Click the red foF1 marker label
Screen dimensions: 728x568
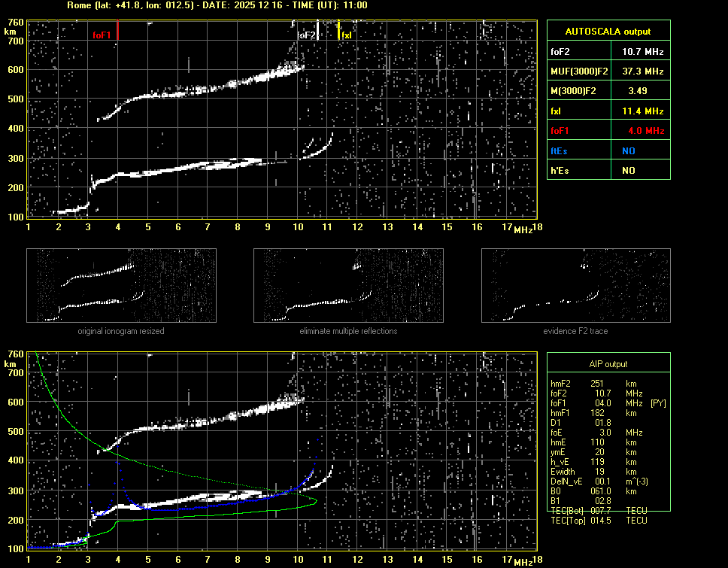[x=102, y=35]
